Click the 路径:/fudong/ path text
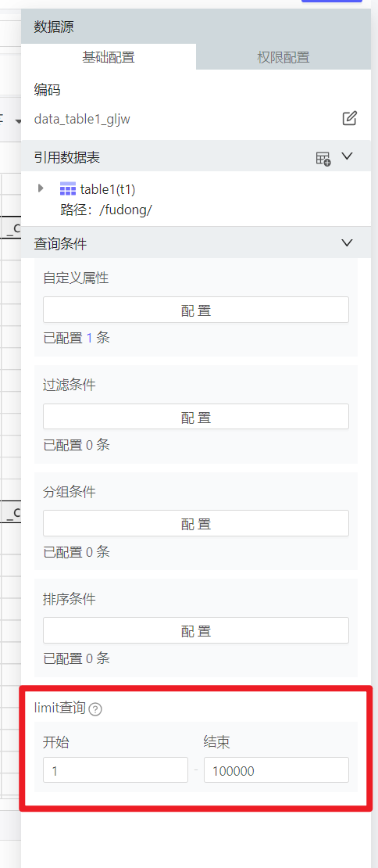The width and height of the screenshot is (378, 868). pos(106,210)
